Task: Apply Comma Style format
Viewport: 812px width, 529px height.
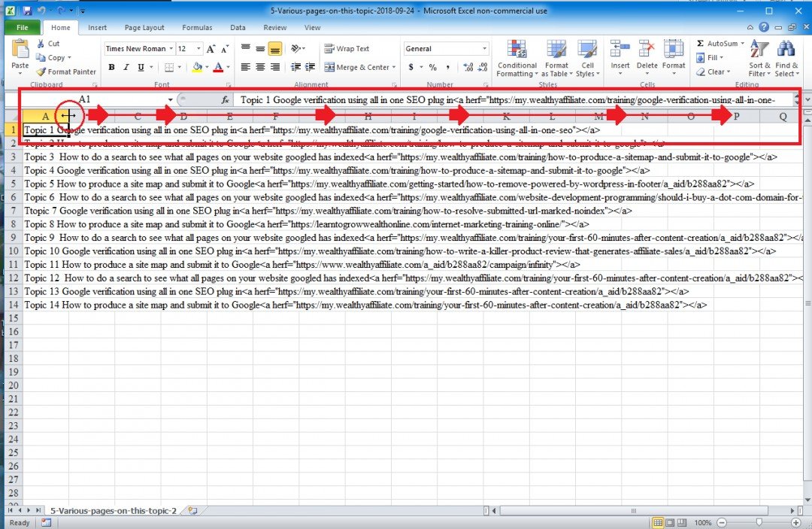Action: point(448,67)
